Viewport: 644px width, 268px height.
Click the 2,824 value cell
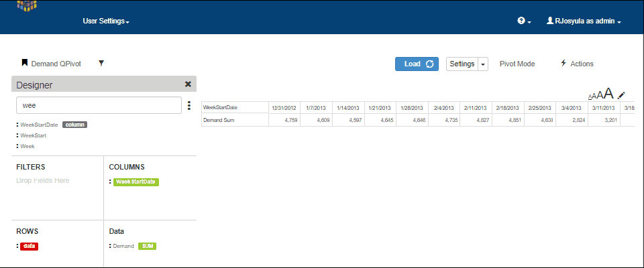click(572, 120)
